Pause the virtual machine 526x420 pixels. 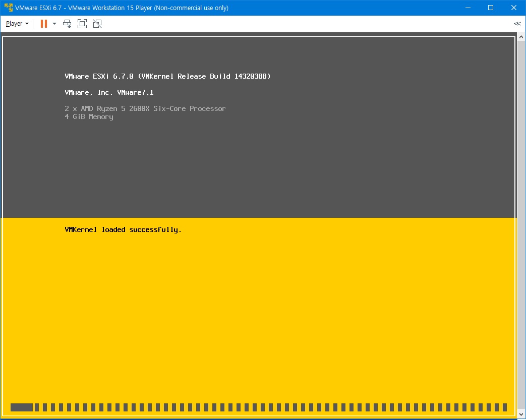[x=43, y=24]
